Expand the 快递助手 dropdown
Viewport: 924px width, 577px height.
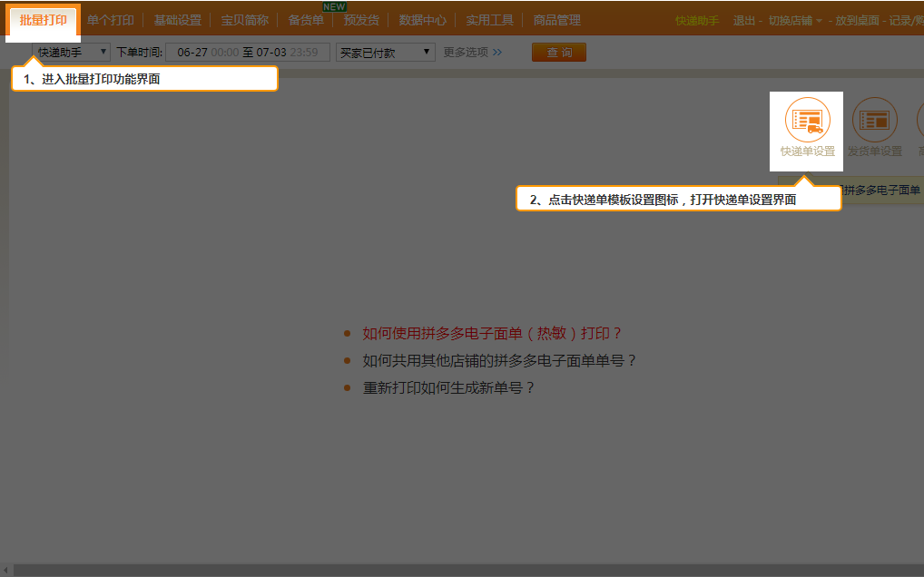point(71,53)
